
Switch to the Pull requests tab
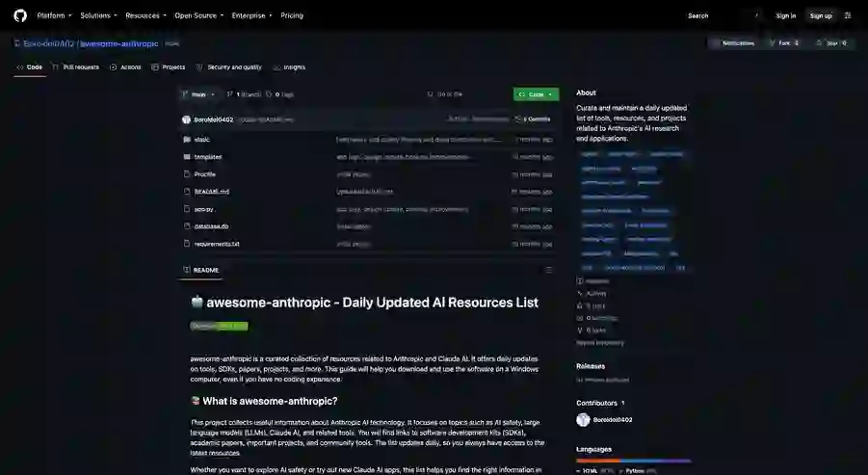coord(75,67)
